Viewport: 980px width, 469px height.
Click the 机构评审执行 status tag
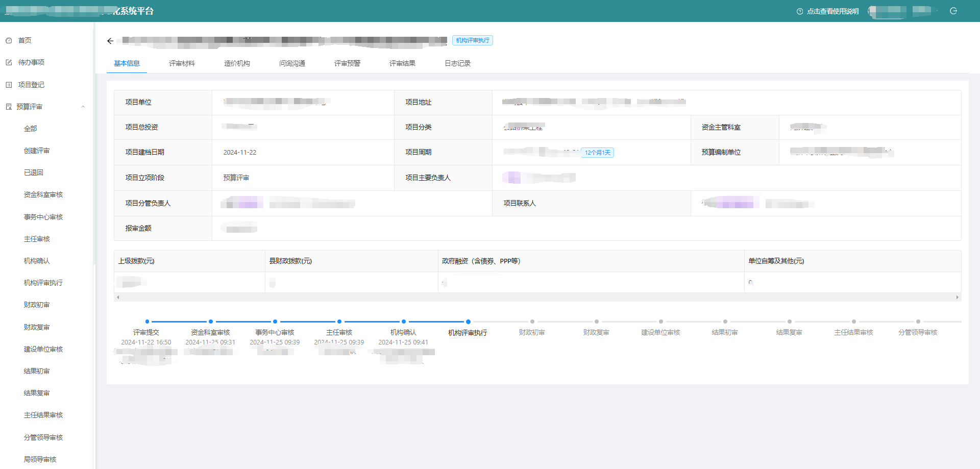[473, 40]
